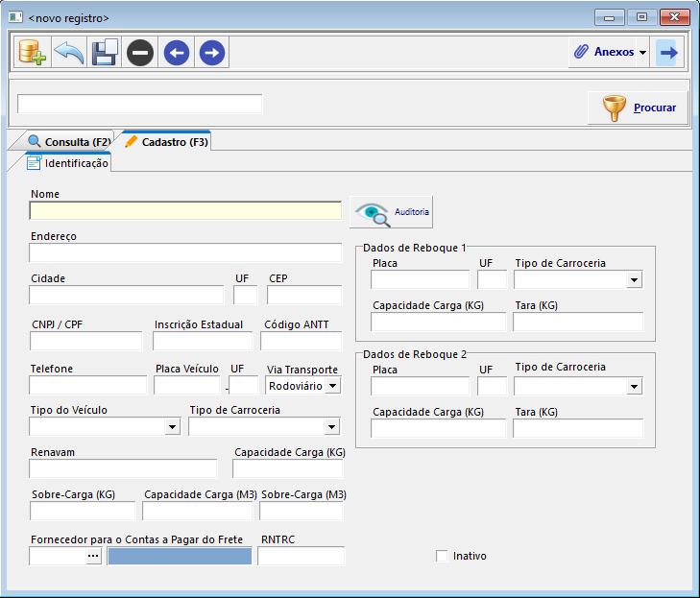Click Tara (KG) field in Reboque 2
This screenshot has height=598, width=700.
(x=578, y=428)
